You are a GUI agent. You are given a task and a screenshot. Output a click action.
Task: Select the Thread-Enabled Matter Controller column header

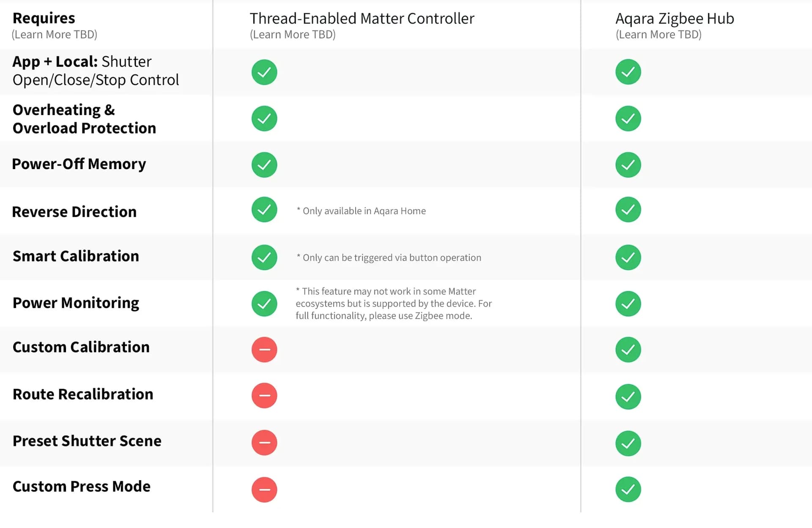(x=362, y=19)
